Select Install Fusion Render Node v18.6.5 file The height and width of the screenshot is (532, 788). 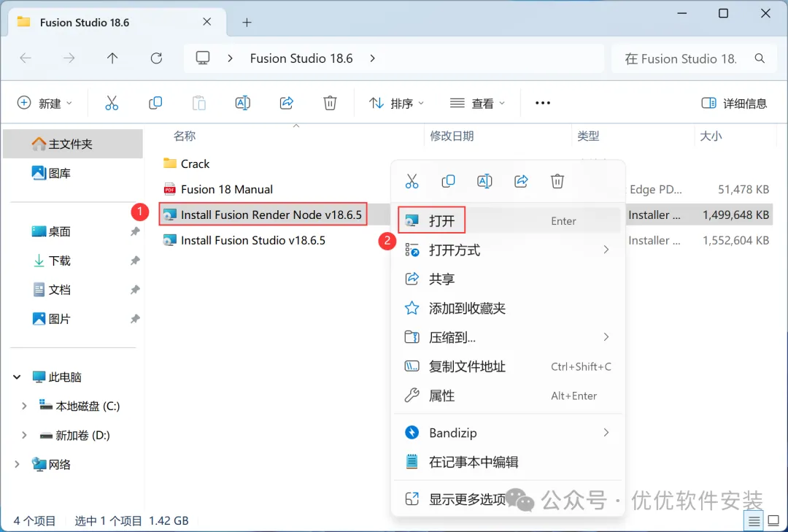[x=271, y=215]
